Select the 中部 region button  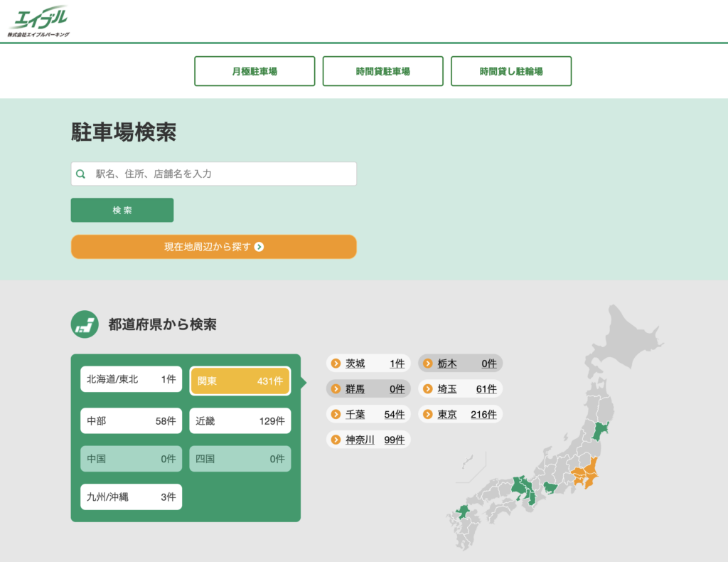coord(131,421)
